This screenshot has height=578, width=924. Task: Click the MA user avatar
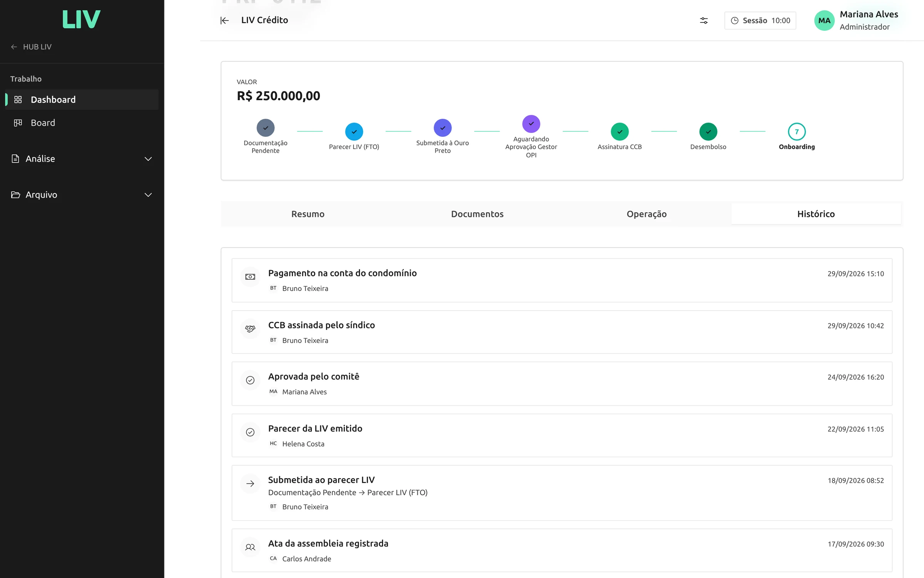pyautogui.click(x=824, y=20)
